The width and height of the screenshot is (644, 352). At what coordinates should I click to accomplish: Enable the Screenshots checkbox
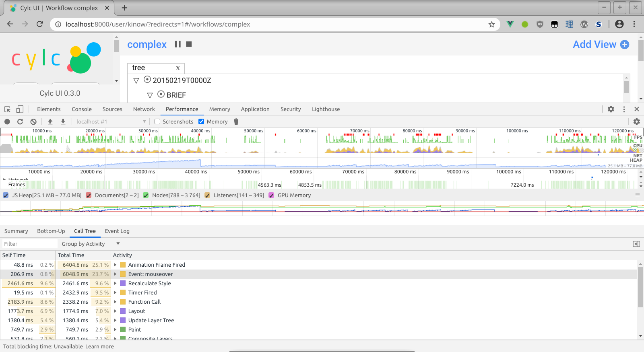(157, 121)
